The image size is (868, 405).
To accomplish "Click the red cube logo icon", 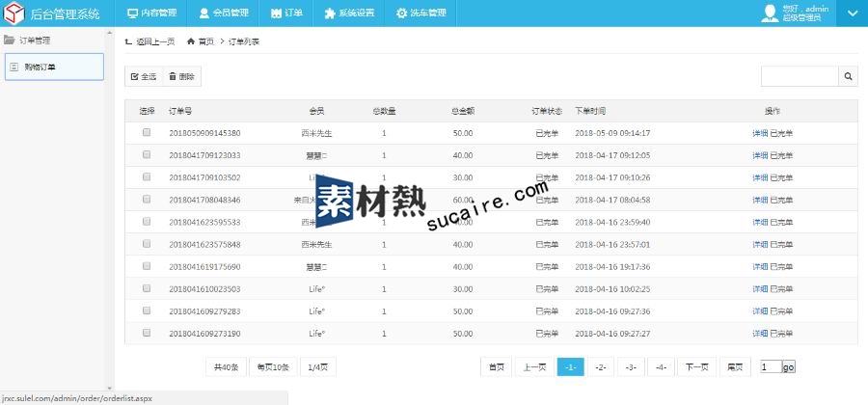I will click(15, 13).
